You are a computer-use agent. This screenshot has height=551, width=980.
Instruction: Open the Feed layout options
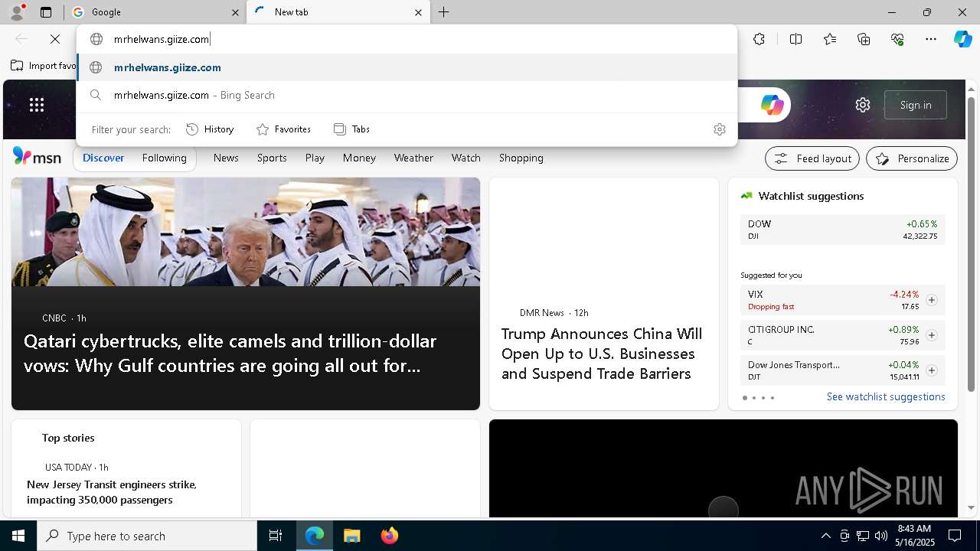click(x=812, y=158)
